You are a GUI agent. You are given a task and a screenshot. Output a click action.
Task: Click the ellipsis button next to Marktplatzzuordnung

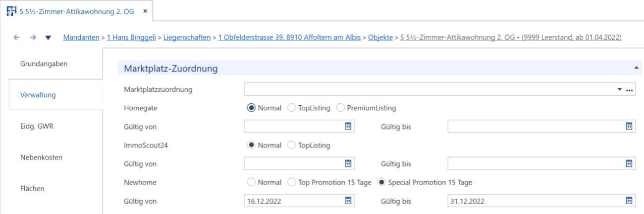point(630,90)
